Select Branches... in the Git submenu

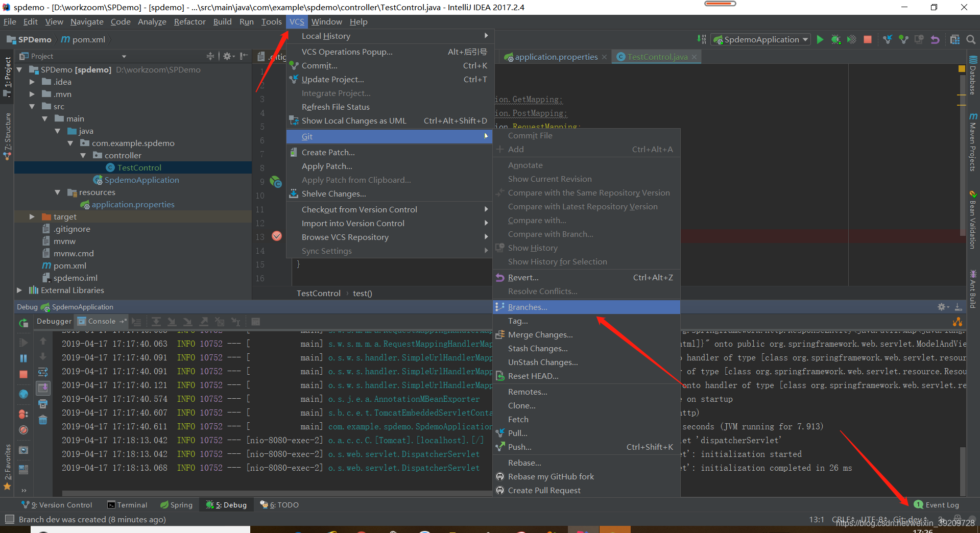586,307
